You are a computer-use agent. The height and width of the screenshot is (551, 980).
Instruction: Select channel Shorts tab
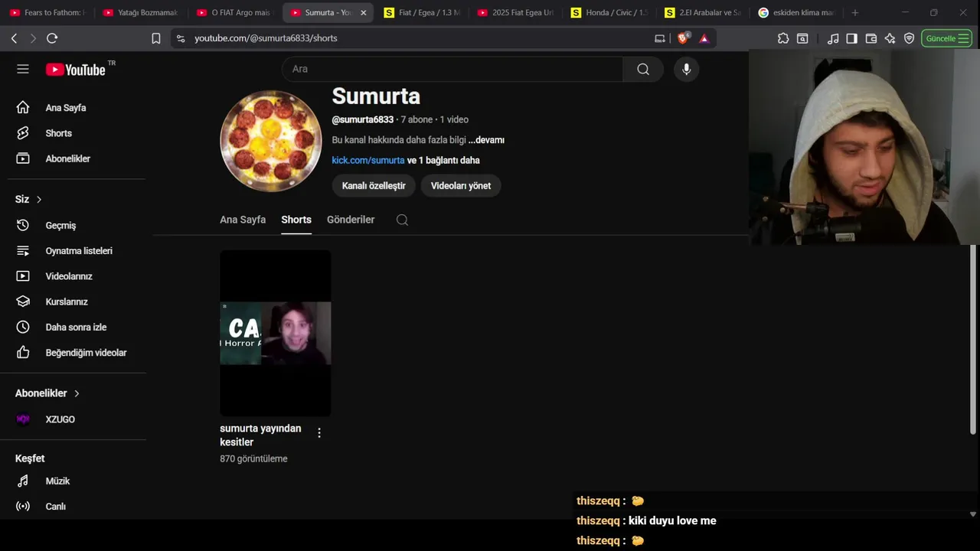tap(296, 220)
